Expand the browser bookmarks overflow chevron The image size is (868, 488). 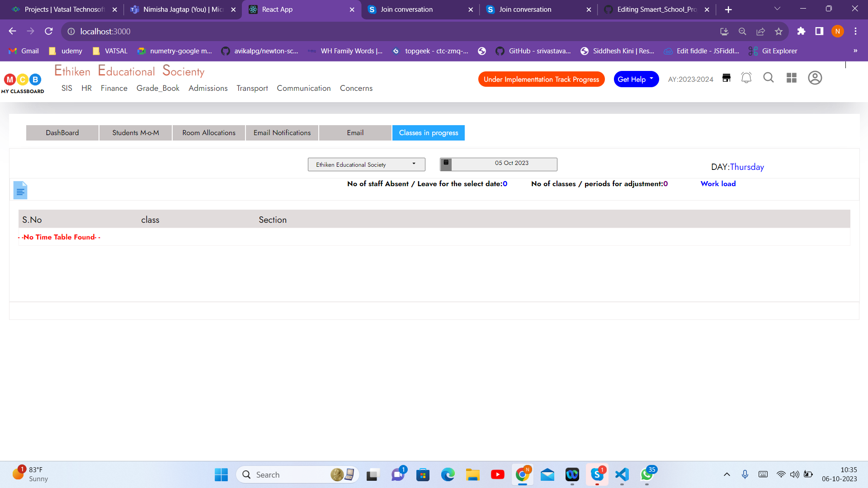[855, 51]
